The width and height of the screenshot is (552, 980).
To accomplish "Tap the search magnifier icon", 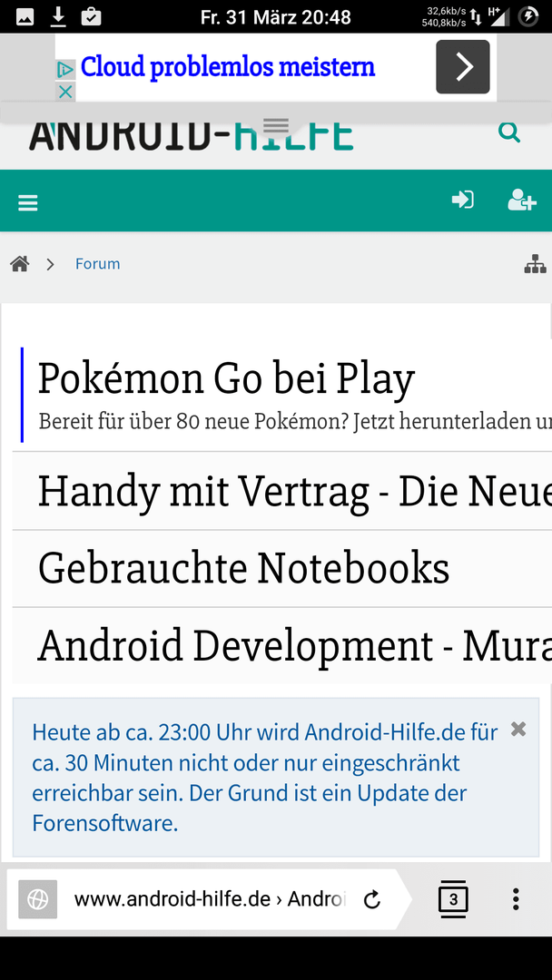I will click(x=509, y=133).
